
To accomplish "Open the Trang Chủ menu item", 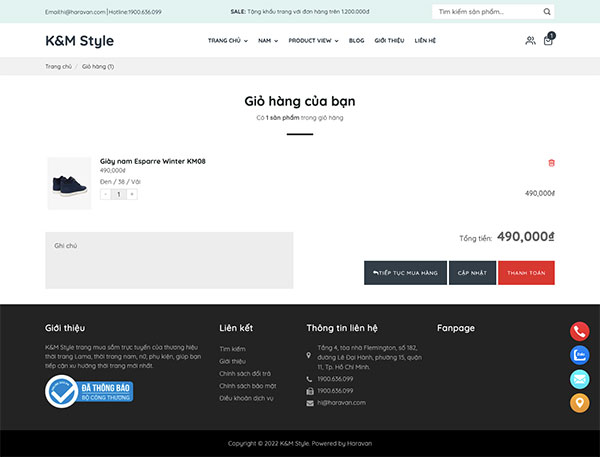I will click(224, 41).
